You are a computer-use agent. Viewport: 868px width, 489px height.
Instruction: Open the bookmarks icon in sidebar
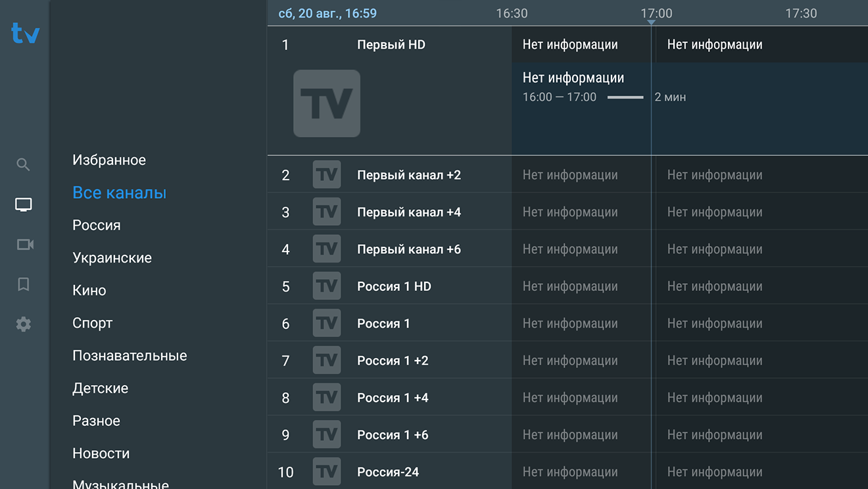24,284
